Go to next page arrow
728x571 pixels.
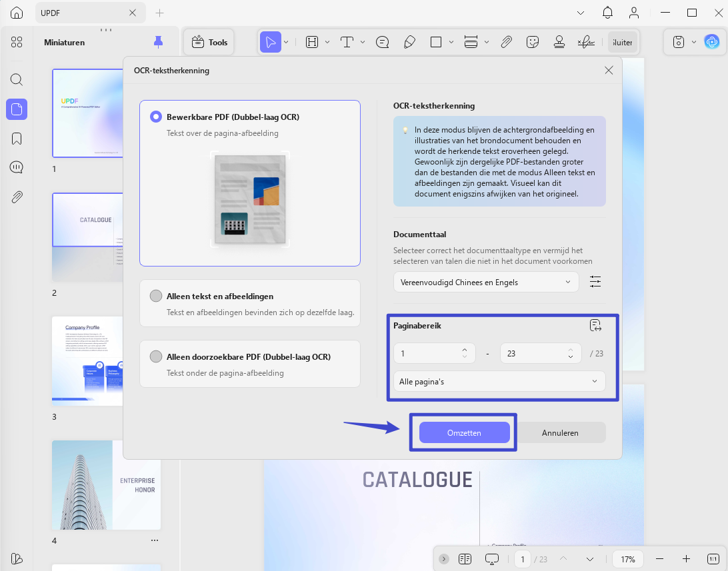pos(589,559)
